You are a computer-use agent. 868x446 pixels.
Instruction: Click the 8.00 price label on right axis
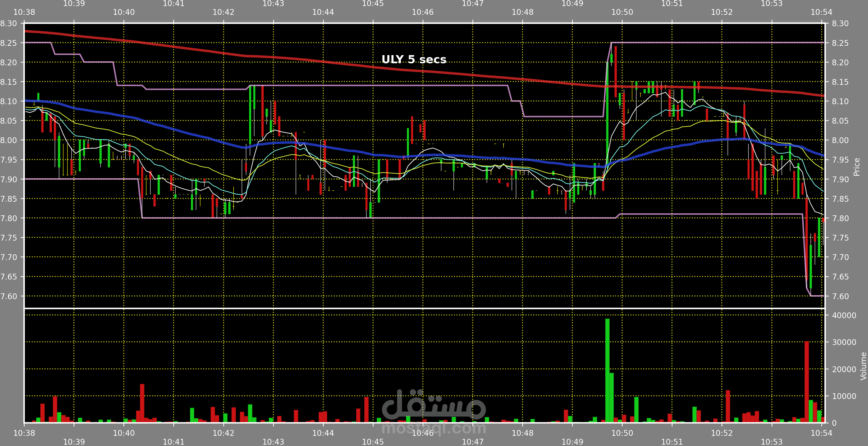(840, 140)
